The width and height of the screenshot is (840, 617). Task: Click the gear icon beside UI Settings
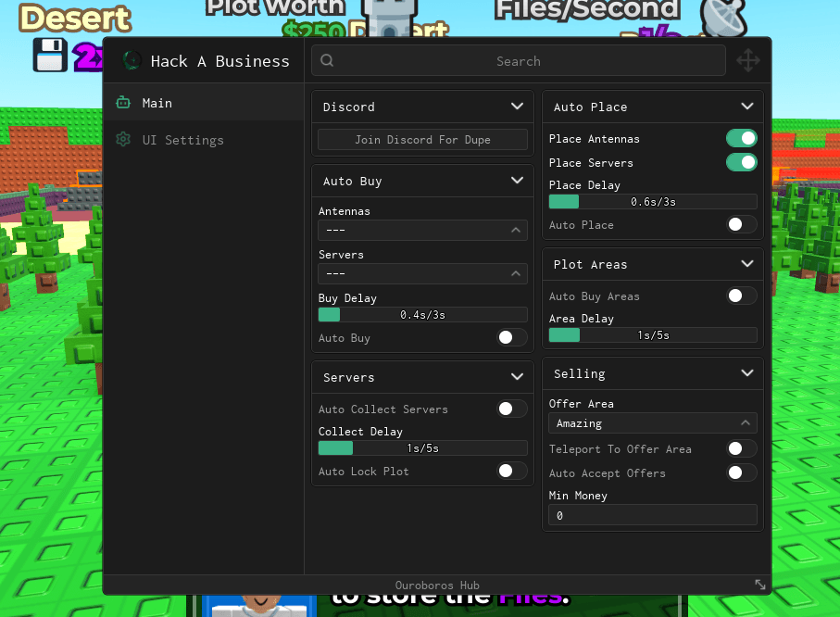tap(123, 139)
